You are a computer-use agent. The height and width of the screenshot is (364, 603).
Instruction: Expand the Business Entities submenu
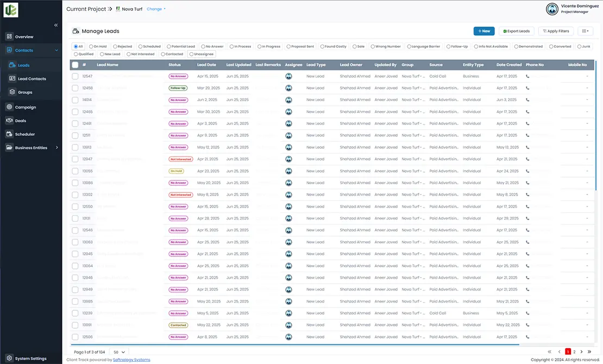tap(56, 148)
